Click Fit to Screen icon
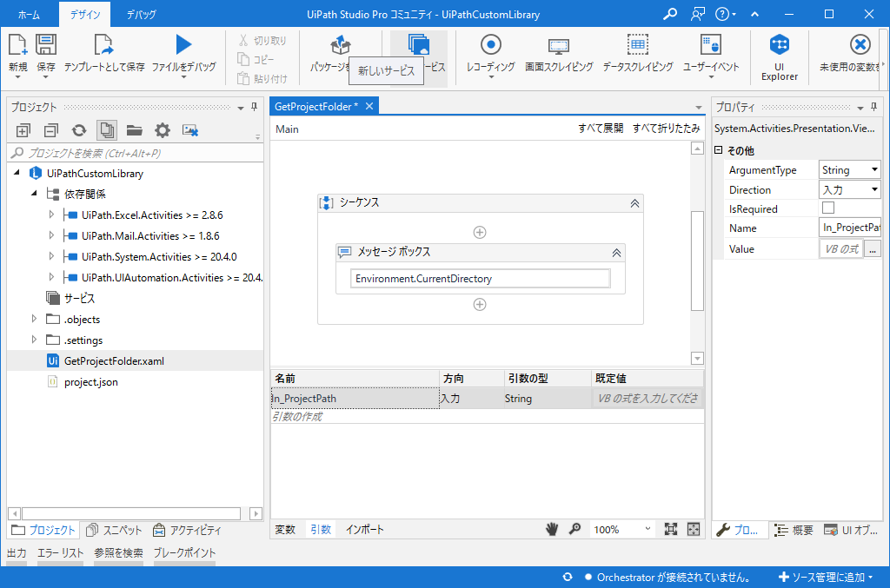 (x=671, y=529)
